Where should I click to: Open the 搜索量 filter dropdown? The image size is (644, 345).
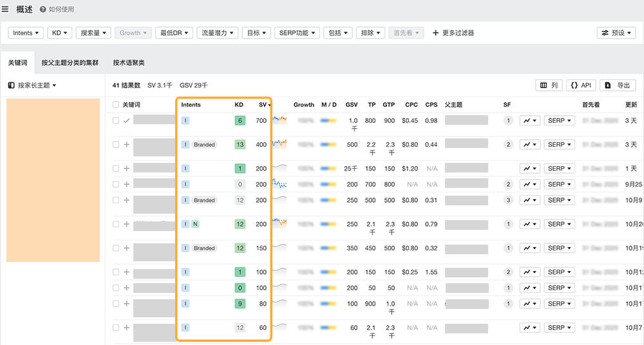click(93, 33)
